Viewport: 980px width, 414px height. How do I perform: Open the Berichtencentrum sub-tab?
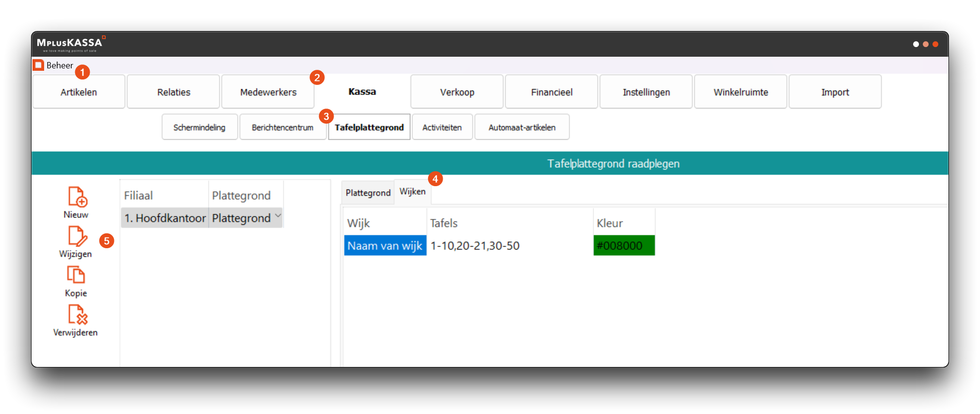click(282, 127)
